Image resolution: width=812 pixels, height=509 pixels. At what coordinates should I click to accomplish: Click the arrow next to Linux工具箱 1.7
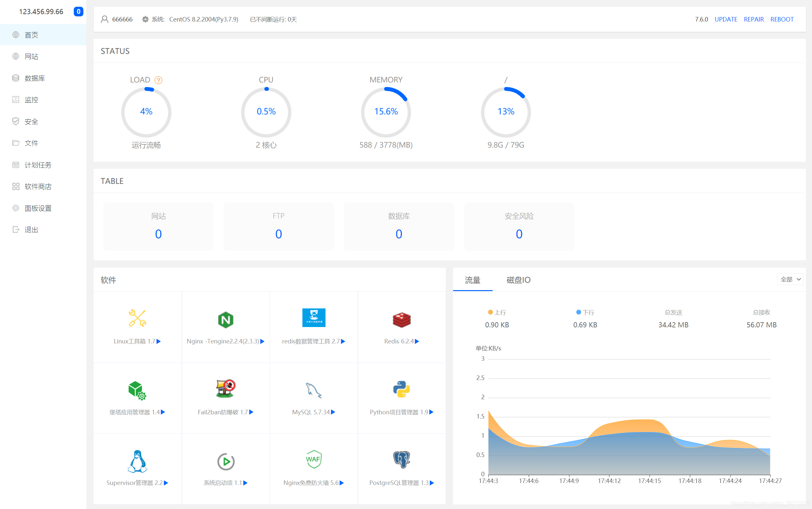(x=159, y=341)
